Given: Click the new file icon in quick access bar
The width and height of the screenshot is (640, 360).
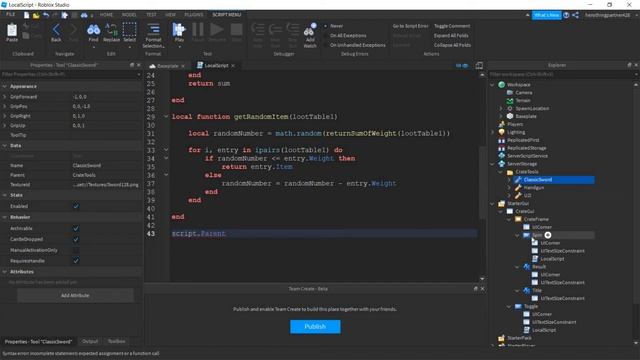Looking at the screenshot, I should click(x=26, y=15).
